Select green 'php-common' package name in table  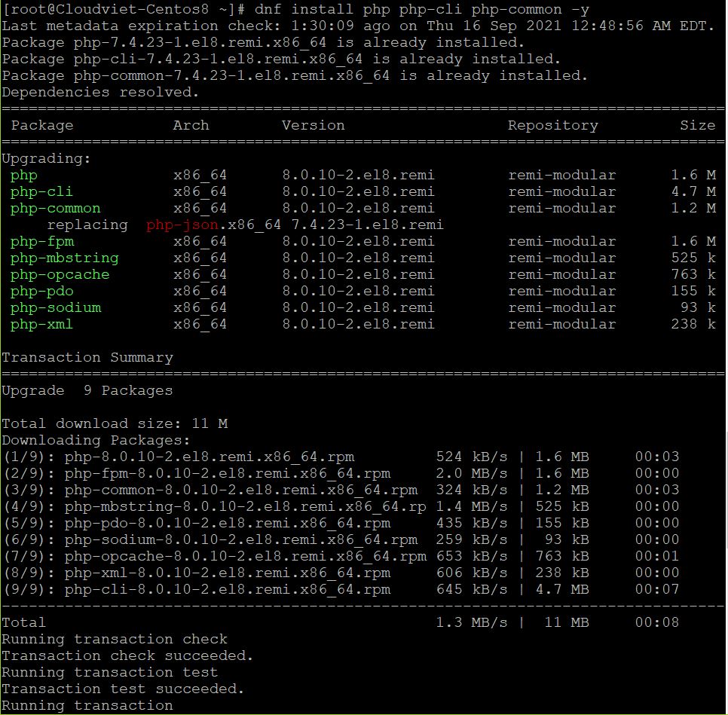(x=55, y=209)
